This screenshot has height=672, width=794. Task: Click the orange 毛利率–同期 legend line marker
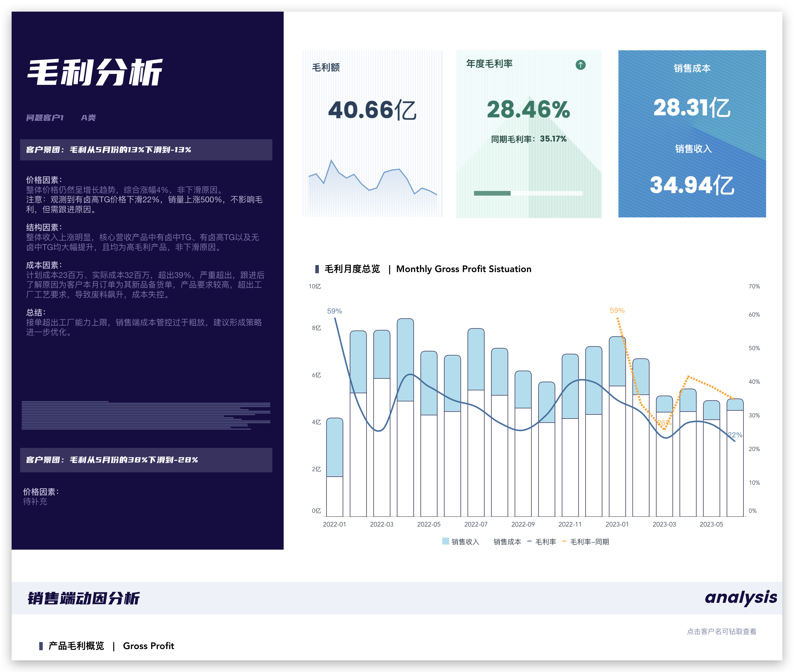tap(564, 541)
